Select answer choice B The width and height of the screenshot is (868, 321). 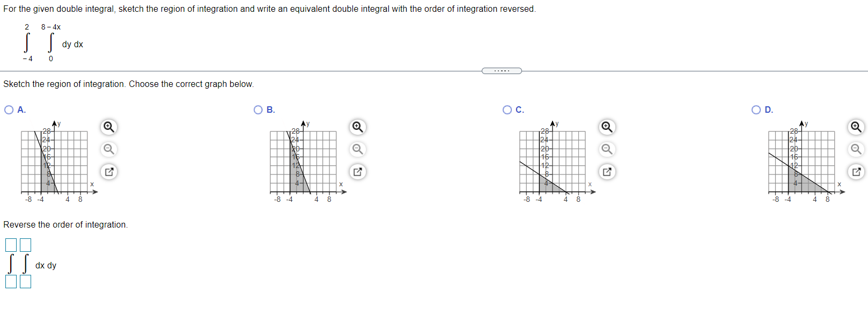(x=259, y=110)
